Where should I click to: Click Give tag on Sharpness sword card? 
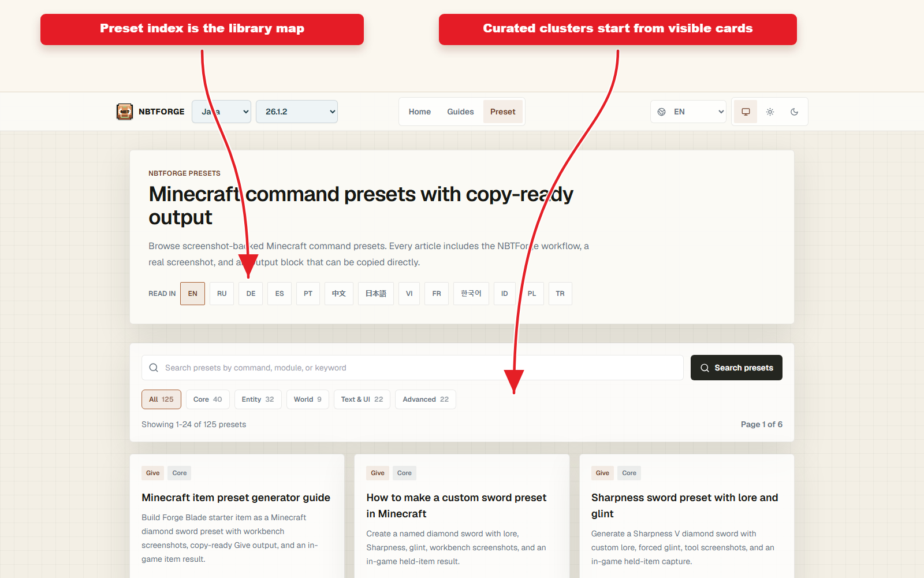tap(602, 473)
